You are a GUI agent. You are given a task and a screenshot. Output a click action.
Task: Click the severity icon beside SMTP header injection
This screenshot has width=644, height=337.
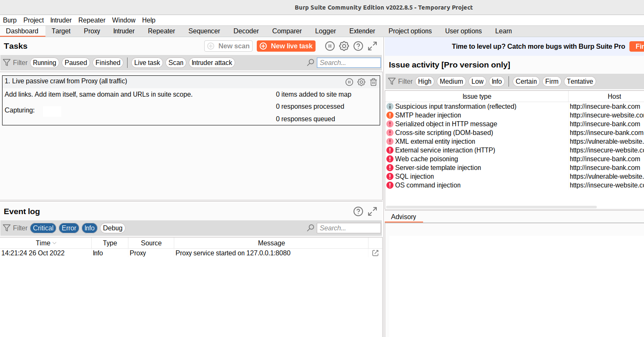coord(390,115)
